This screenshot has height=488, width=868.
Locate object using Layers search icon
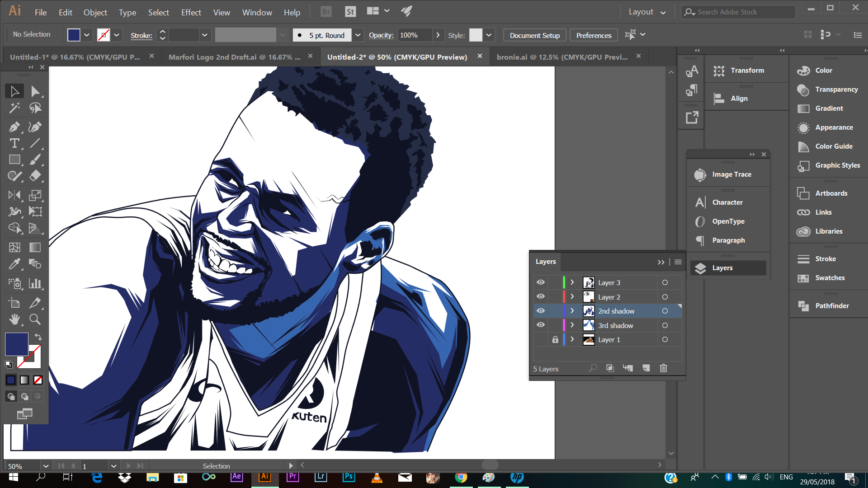point(593,368)
